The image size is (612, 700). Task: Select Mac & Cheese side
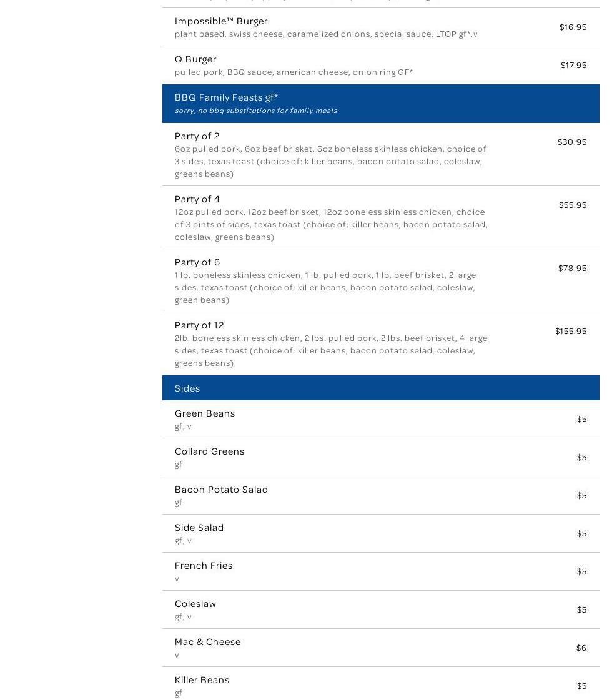207,641
